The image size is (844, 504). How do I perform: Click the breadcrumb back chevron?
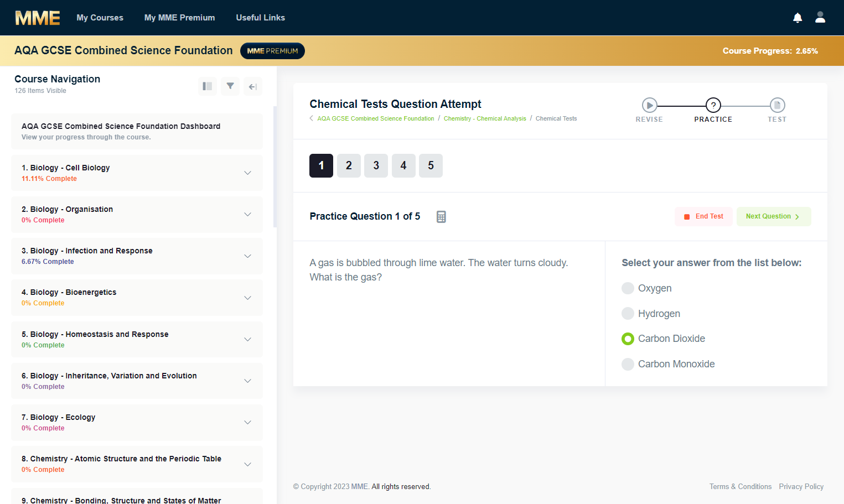312,118
